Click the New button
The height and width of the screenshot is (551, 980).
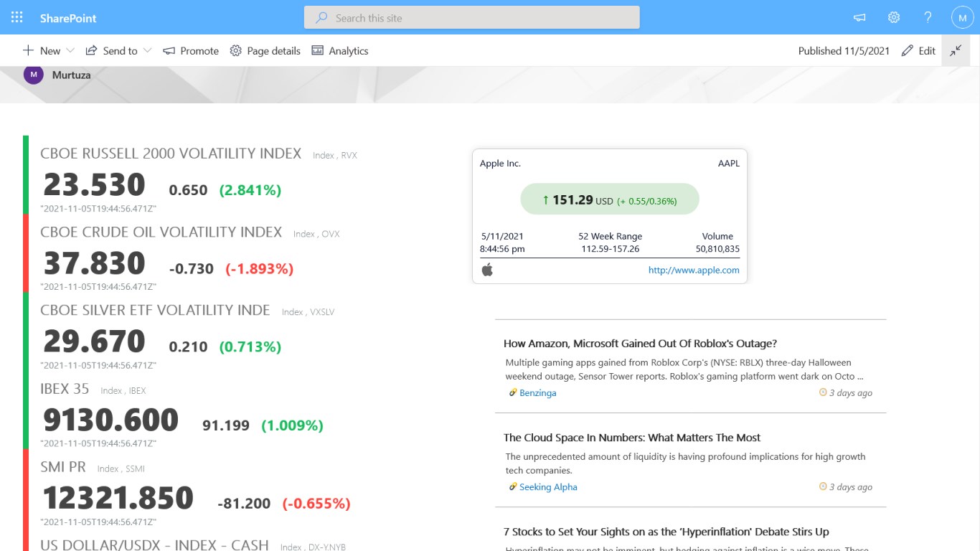coord(42,51)
